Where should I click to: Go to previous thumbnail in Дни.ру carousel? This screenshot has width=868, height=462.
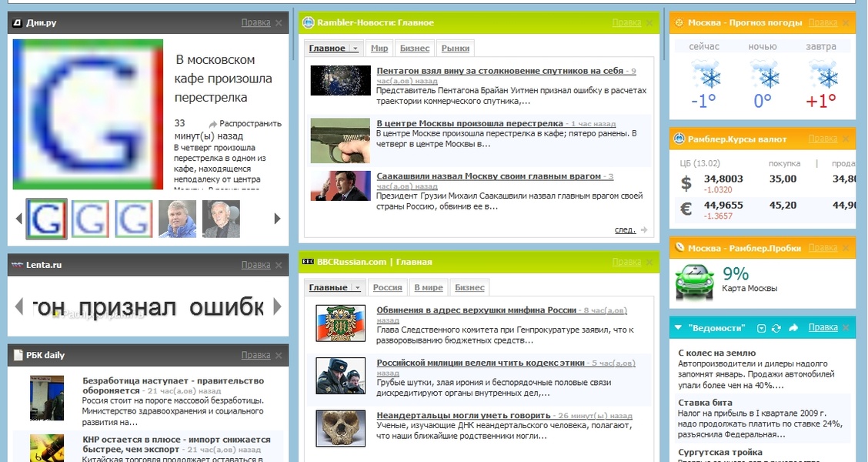pos(18,218)
